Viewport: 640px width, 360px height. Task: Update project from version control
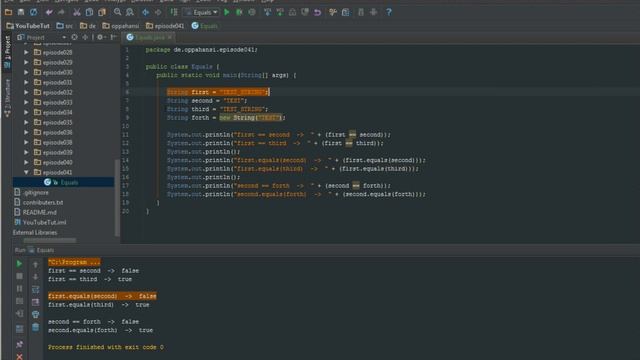[x=267, y=12]
